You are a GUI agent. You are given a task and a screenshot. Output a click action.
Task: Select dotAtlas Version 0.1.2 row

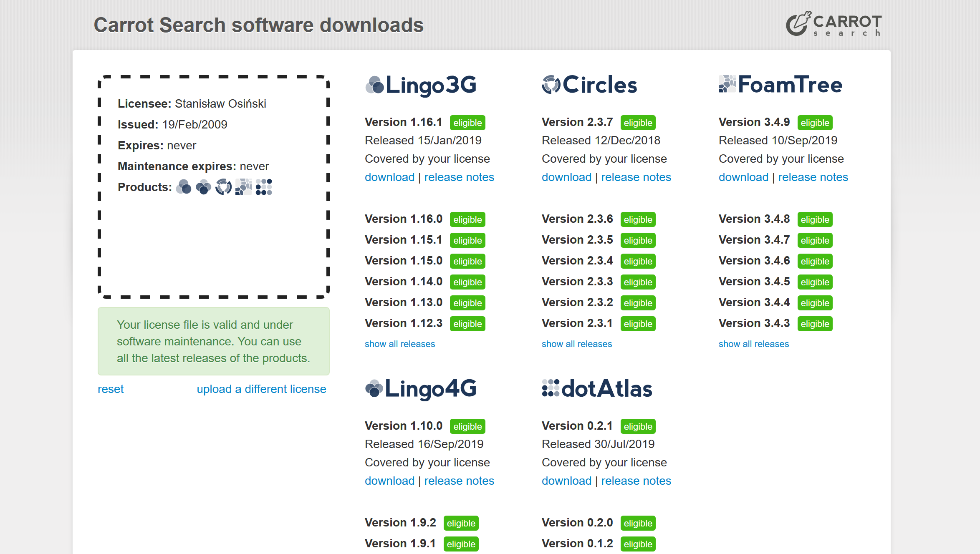click(x=599, y=544)
